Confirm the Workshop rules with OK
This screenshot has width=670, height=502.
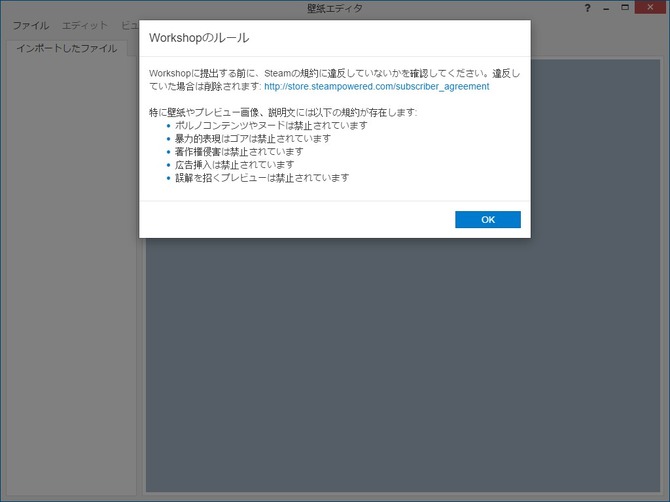(488, 220)
